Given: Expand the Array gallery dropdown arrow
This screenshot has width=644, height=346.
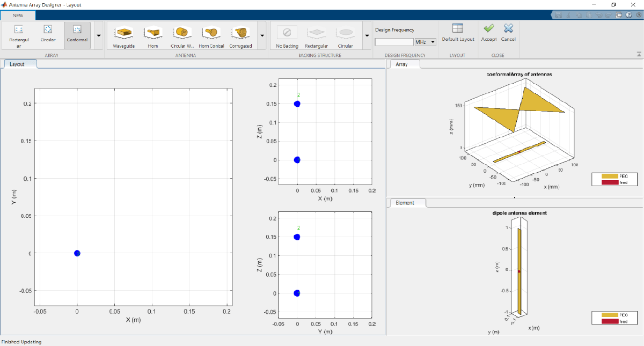Looking at the screenshot, I should coord(98,36).
